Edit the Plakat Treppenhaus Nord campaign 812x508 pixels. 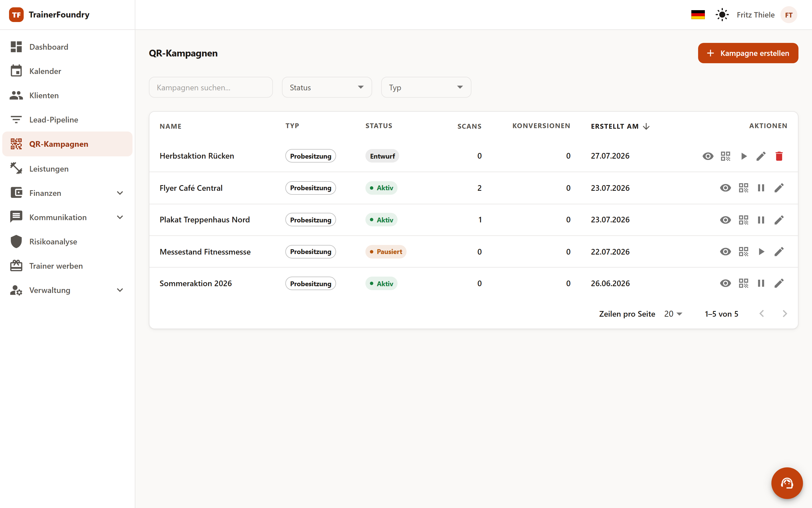click(x=779, y=220)
